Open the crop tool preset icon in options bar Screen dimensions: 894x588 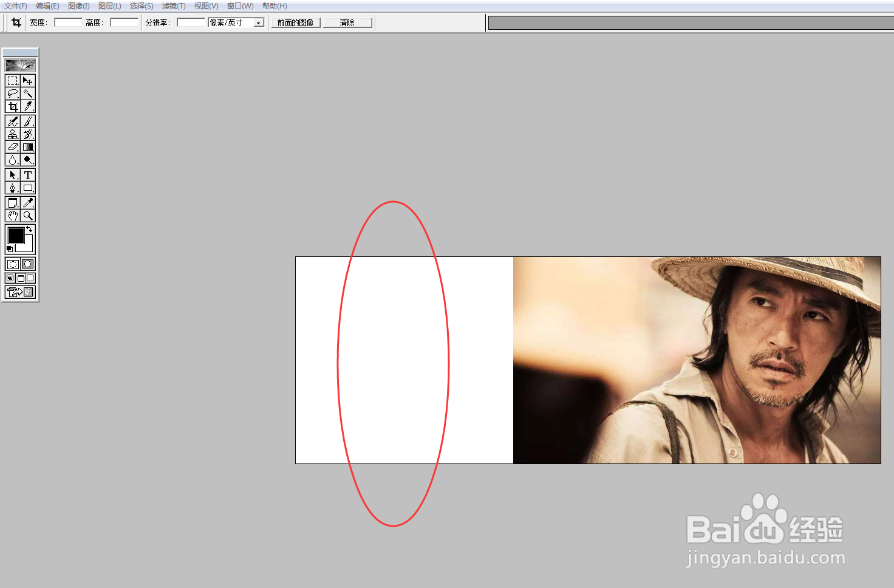[16, 22]
